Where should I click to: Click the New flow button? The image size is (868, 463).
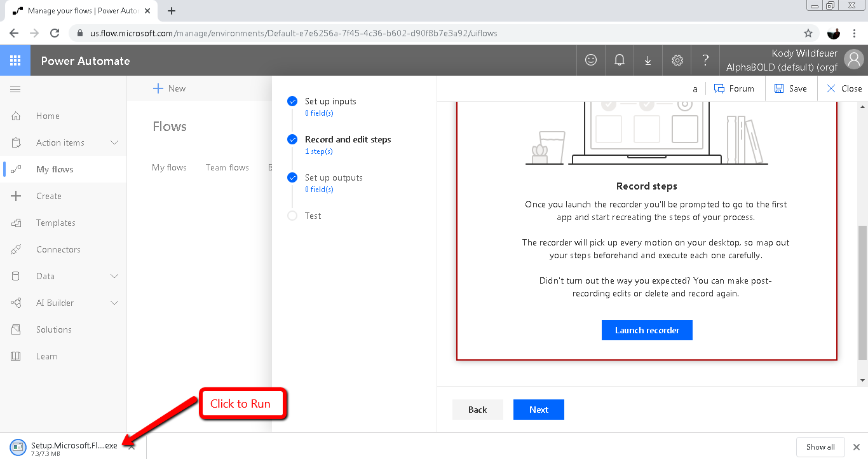(170, 88)
